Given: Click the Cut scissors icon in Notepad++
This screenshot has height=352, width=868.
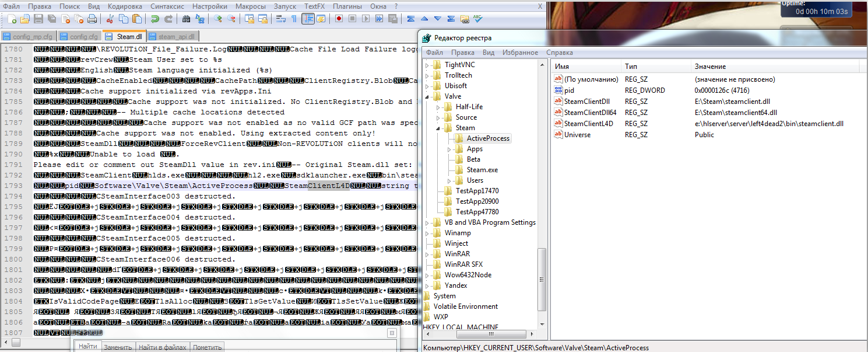Looking at the screenshot, I should pos(110,19).
